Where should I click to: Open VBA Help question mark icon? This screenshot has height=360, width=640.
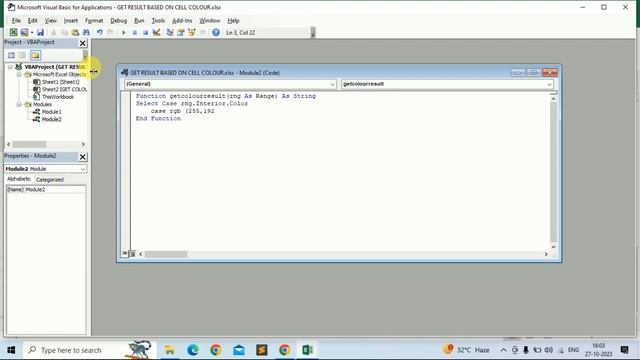(x=216, y=32)
